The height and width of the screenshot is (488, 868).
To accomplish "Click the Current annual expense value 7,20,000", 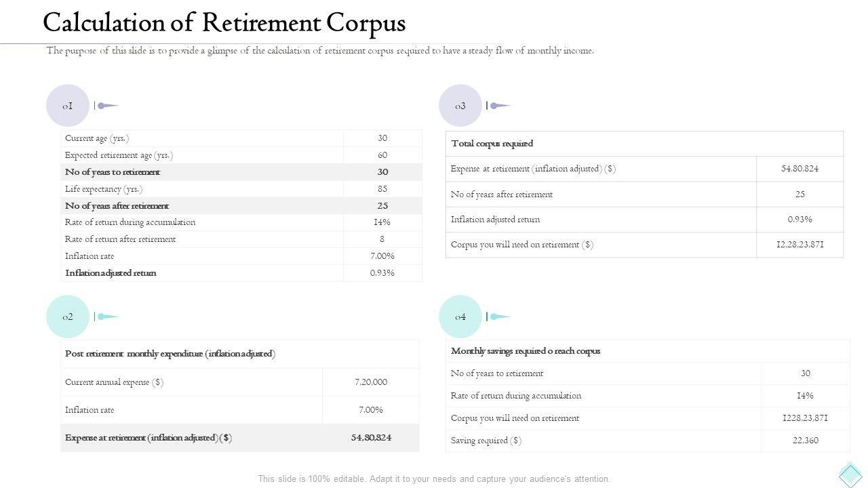I will [371, 382].
